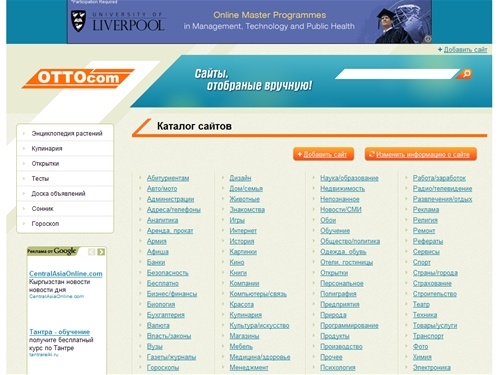
Task: Open Администрации category
Action: click(170, 199)
